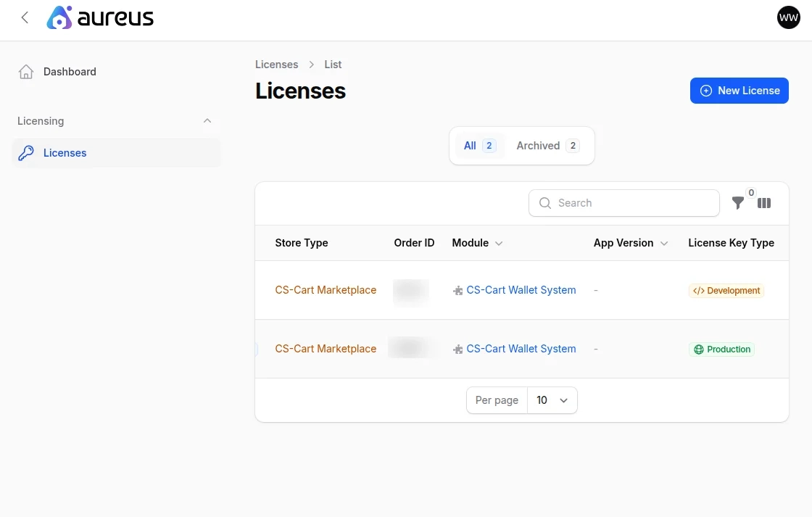The image size is (812, 517).
Task: Open the Licenses breadcrumb link
Action: [x=276, y=64]
